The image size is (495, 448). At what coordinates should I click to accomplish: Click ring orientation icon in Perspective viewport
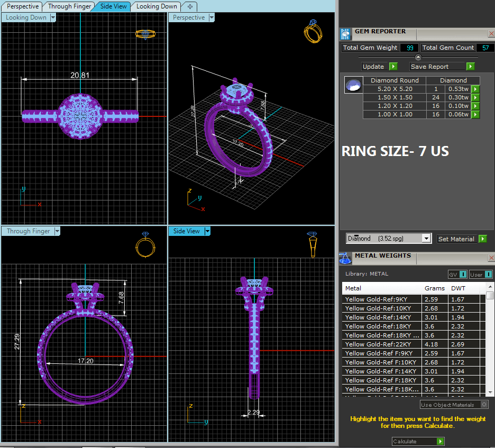(312, 31)
